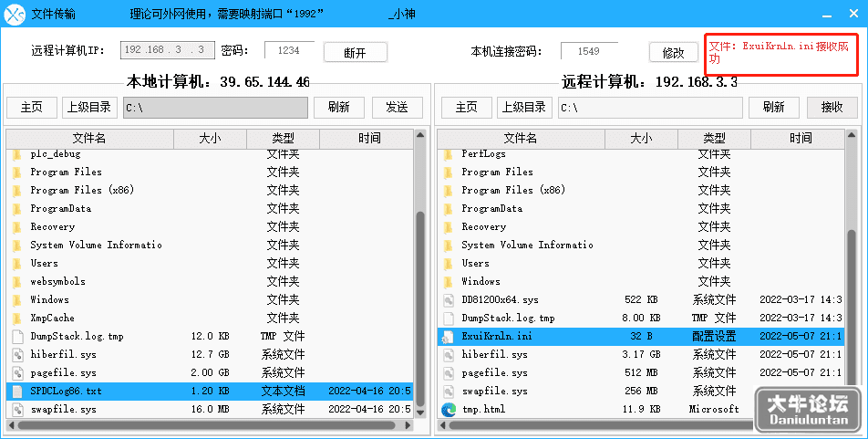
Task: Click the 断开 disconnect button
Action: point(356,52)
